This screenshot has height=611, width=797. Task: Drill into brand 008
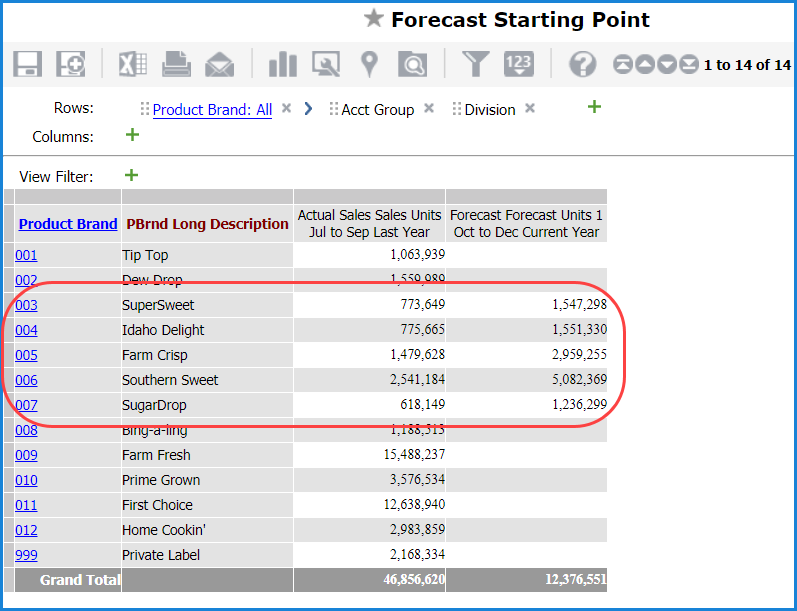[x=26, y=430]
